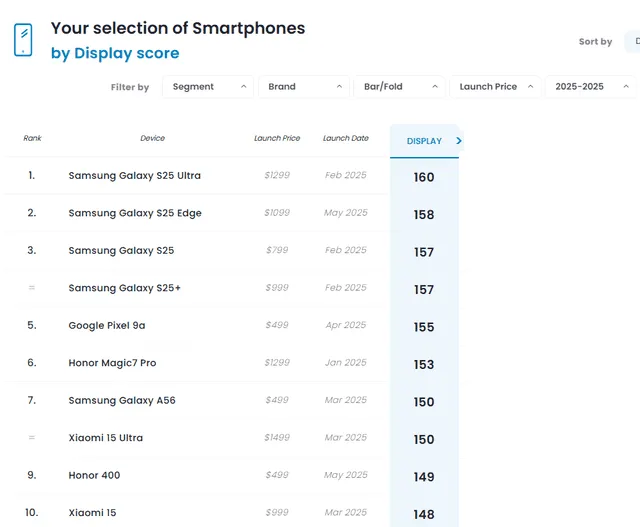
Task: Select the DISPLAY score column tab
Action: coord(424,141)
